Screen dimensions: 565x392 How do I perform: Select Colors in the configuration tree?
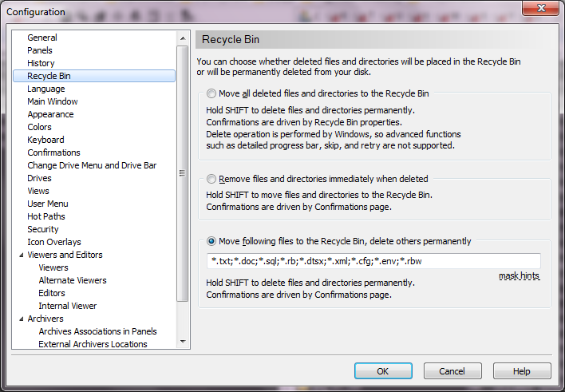[x=39, y=127]
